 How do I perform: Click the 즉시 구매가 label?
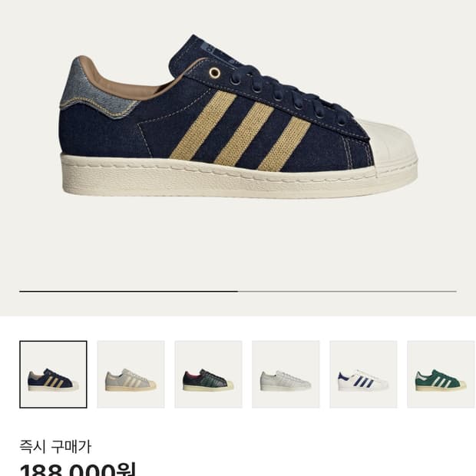point(55,447)
